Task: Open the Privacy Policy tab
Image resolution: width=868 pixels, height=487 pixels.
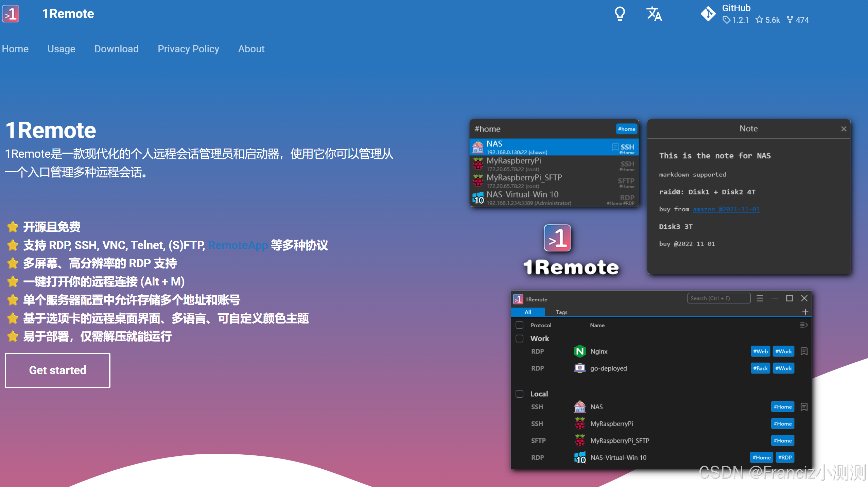Action: 188,49
